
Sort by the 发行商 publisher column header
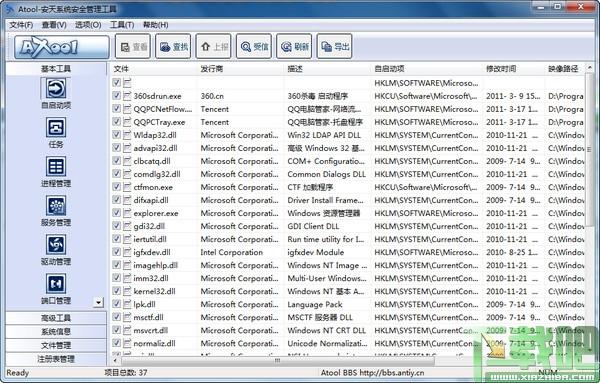point(241,69)
